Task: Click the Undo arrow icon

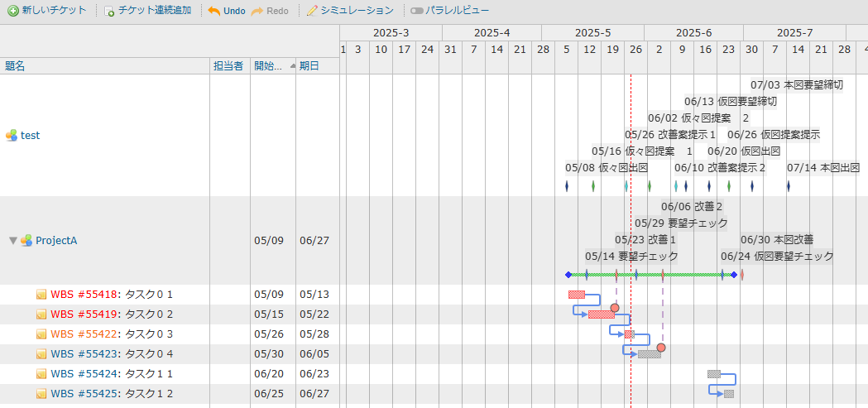Action: click(213, 12)
